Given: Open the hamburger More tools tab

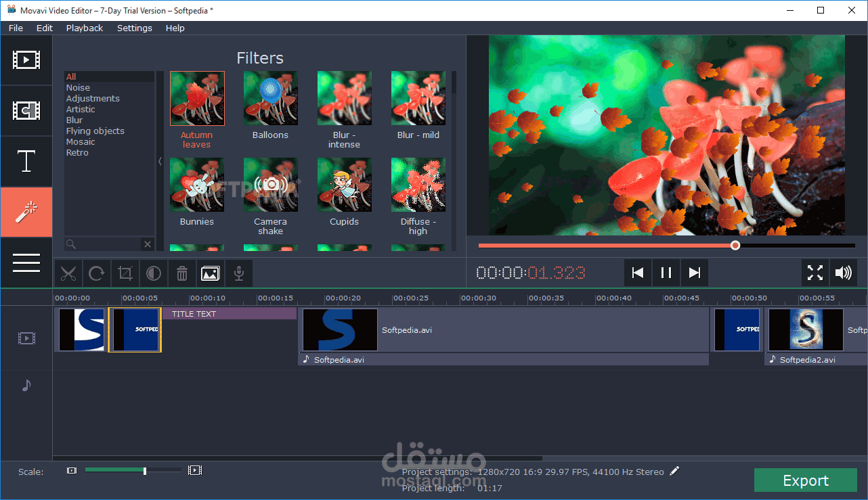Looking at the screenshot, I should (x=26, y=263).
